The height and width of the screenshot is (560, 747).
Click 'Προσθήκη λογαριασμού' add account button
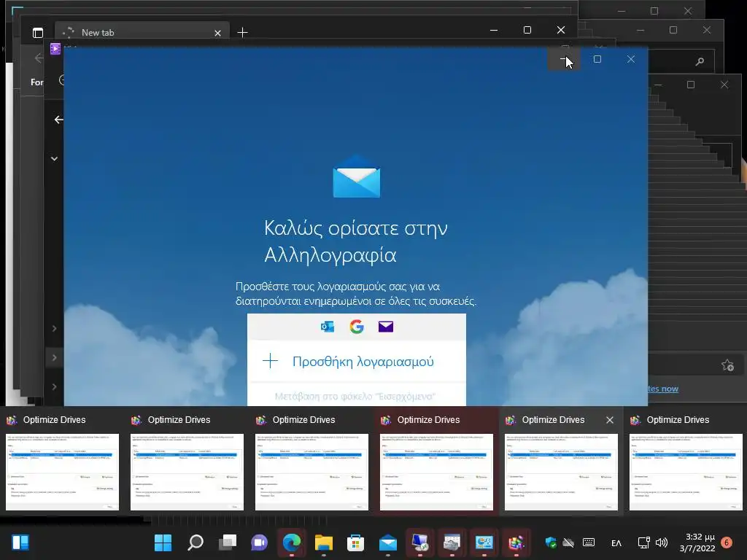[x=356, y=362]
